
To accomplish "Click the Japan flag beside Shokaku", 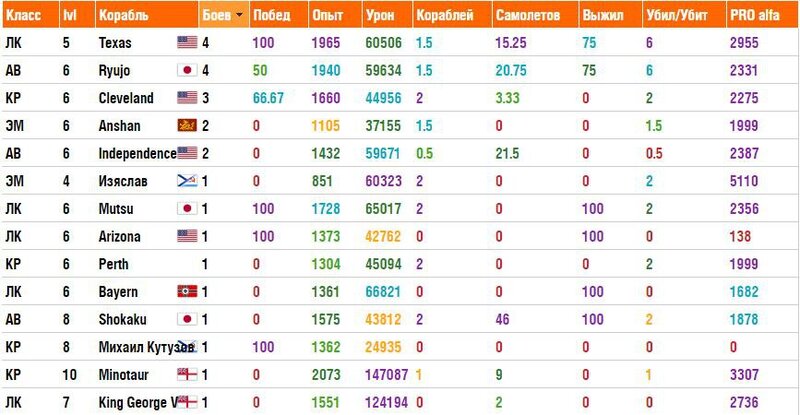I will point(187,319).
